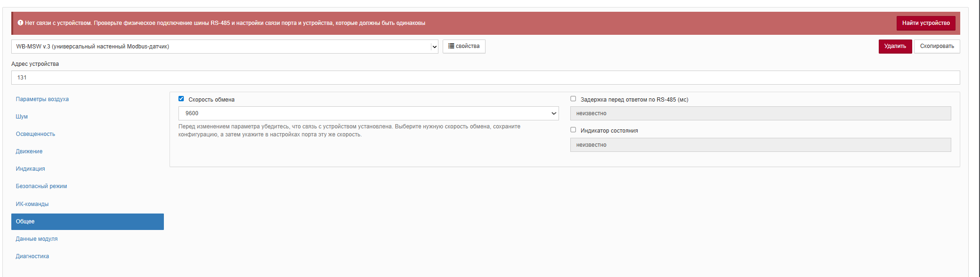Click the red Удалить button
980x277 pixels.
coord(895,47)
